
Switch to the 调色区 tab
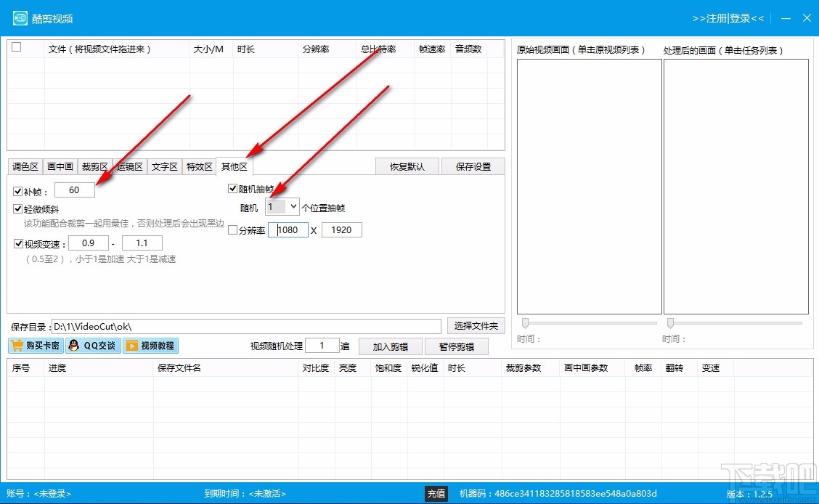pyautogui.click(x=25, y=166)
